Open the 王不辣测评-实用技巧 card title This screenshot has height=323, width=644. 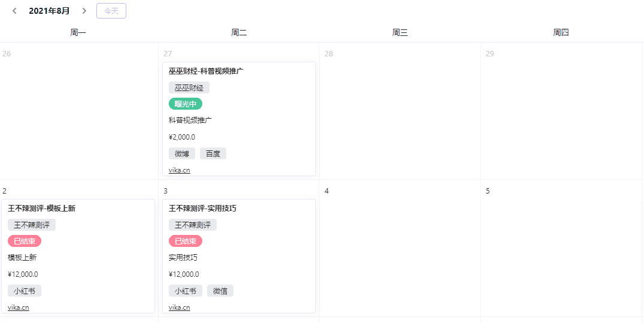pos(202,209)
